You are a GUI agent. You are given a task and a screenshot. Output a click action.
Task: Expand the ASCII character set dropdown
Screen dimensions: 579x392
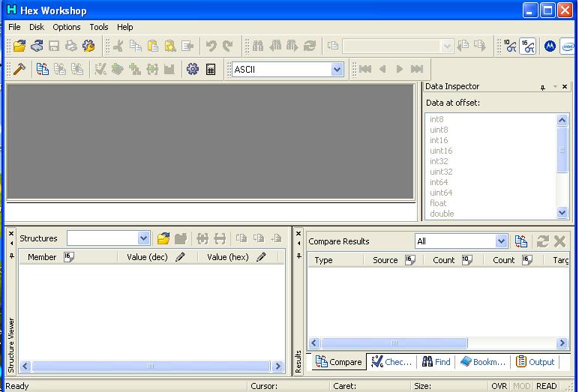[x=337, y=70]
